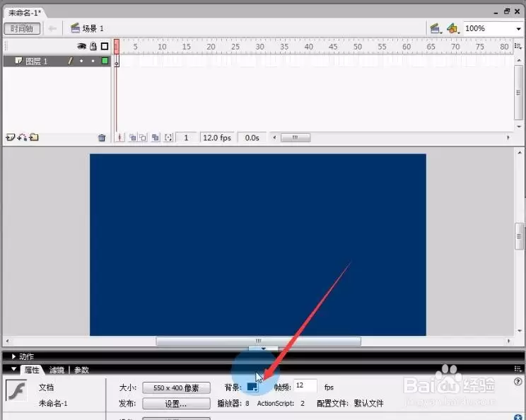The width and height of the screenshot is (526, 420).
Task: Click frame 1 keyframe of 图层 1
Action: point(117,62)
